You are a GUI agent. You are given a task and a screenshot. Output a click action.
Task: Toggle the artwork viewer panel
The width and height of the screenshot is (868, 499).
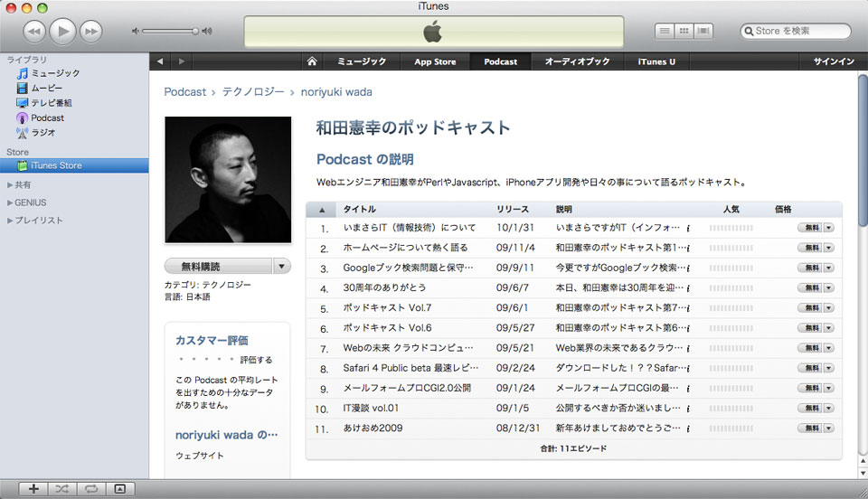pyautogui.click(x=119, y=488)
